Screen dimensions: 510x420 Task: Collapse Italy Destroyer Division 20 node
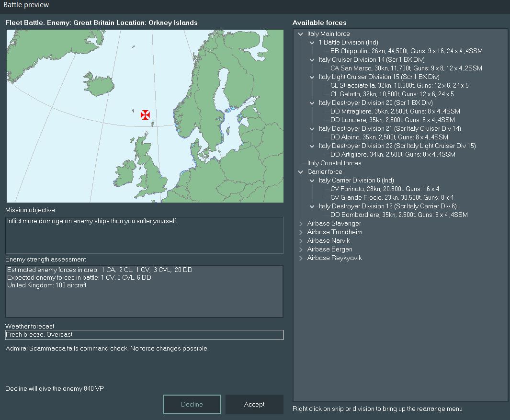click(x=312, y=103)
